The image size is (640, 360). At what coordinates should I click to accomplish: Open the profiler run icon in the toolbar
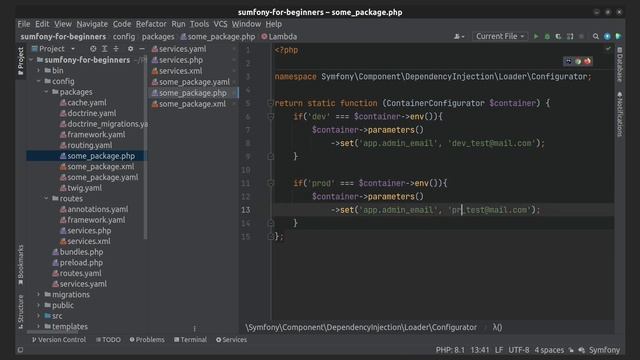pyautogui.click(x=570, y=36)
